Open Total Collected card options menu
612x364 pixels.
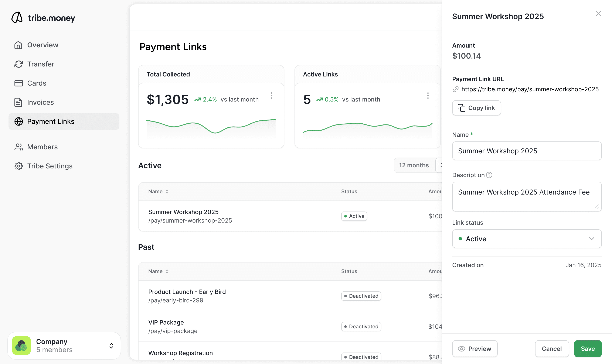coord(271,96)
